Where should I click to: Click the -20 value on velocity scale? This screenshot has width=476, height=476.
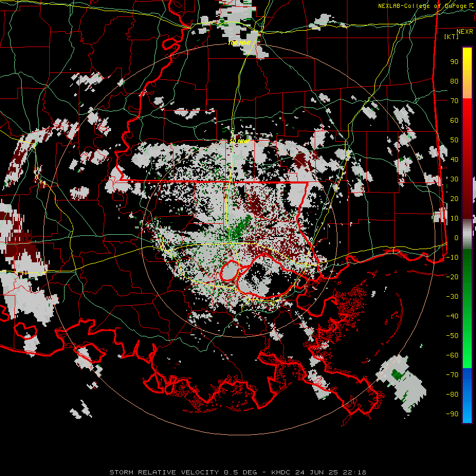[x=452, y=277]
